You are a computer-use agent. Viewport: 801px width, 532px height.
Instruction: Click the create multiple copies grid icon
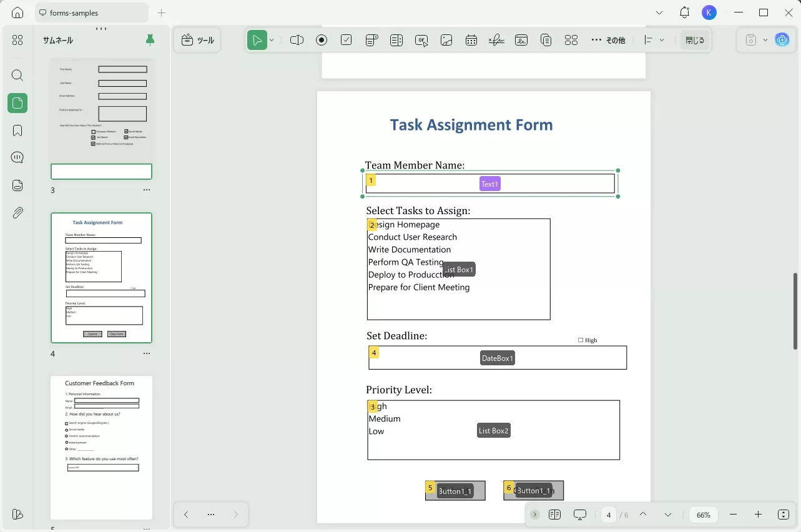(571, 41)
